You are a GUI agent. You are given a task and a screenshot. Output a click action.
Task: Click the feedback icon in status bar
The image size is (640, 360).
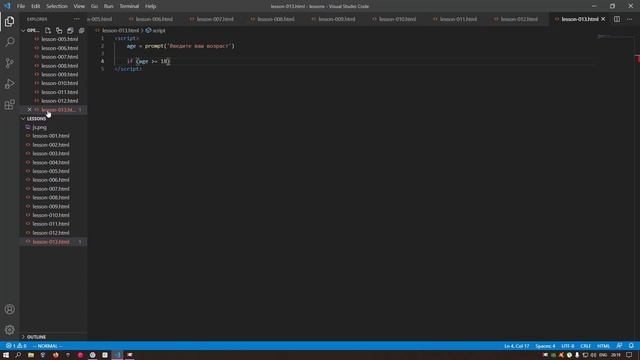tap(619, 346)
